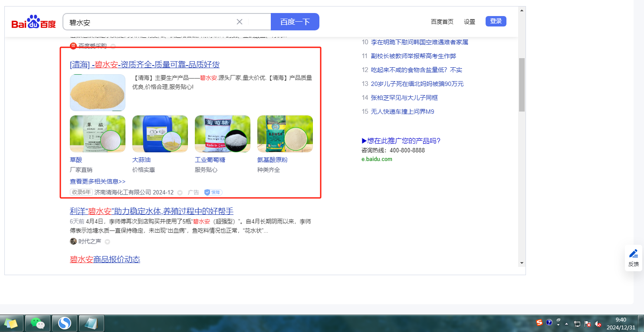Open hot search 副校长被教师举报帮高考生作弊

point(414,56)
